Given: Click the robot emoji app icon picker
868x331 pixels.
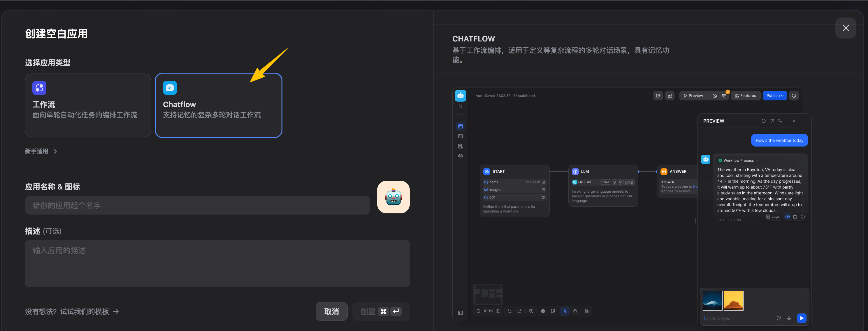Looking at the screenshot, I should pos(393,197).
